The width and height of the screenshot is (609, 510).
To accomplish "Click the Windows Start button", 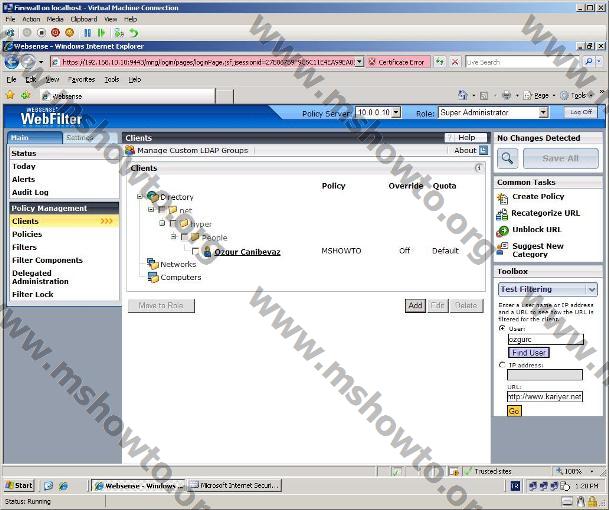I will point(19,485).
